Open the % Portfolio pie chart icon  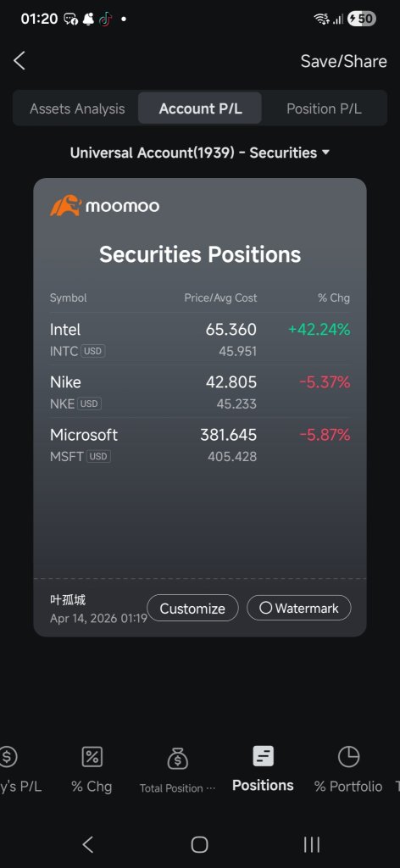coord(348,757)
